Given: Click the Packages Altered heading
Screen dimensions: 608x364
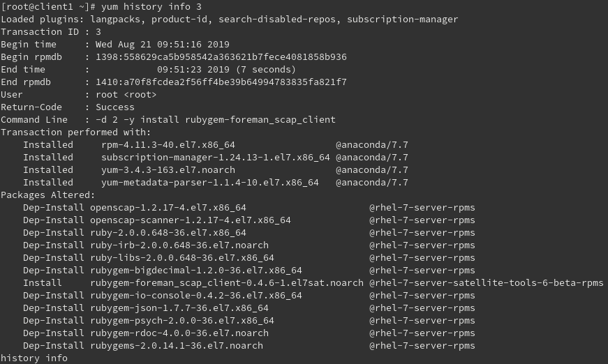Looking at the screenshot, I should (47, 195).
